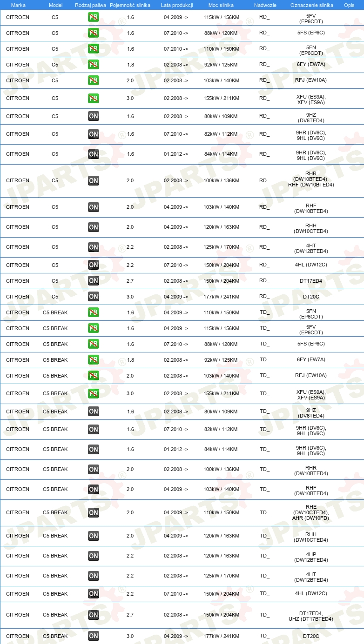Screen dimensions: 364x644
Task: Click the 4HT (DW12BTED4) code in C5 RD_ row
Action: pyautogui.click(x=311, y=249)
